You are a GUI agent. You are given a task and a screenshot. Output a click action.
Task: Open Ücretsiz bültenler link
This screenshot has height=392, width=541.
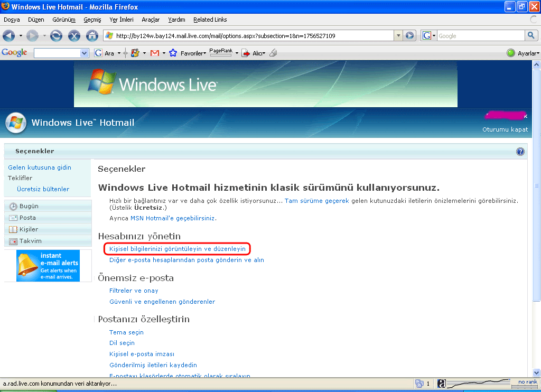point(43,189)
